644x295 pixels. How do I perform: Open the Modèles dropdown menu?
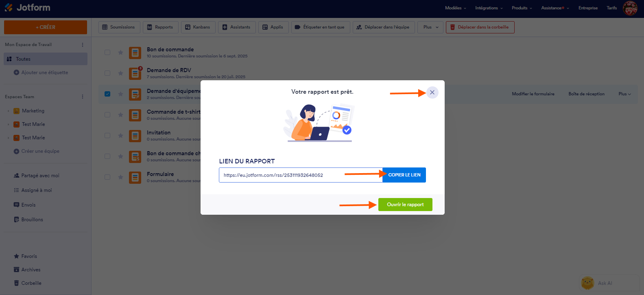(456, 8)
